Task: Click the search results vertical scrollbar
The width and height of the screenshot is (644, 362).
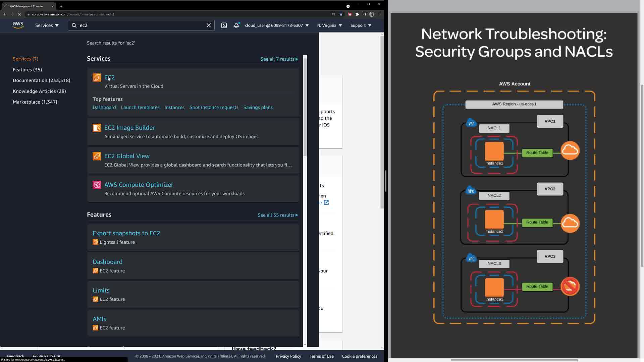Action: point(305,107)
